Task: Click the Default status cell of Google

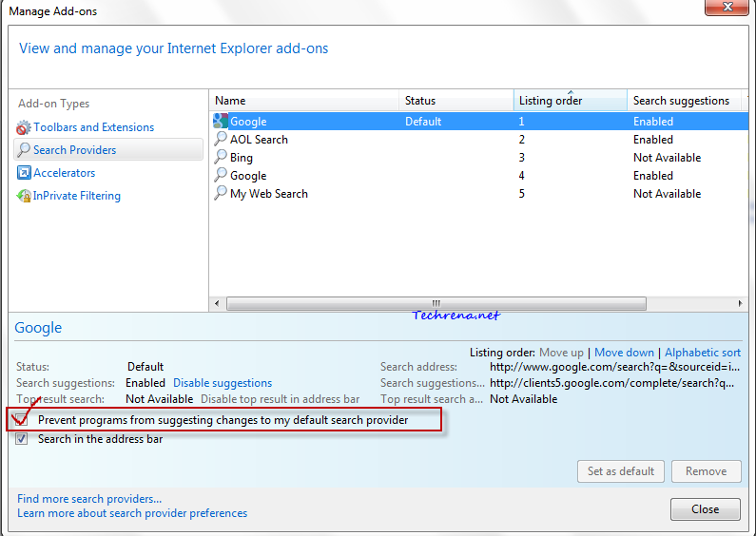Action: 423,122
